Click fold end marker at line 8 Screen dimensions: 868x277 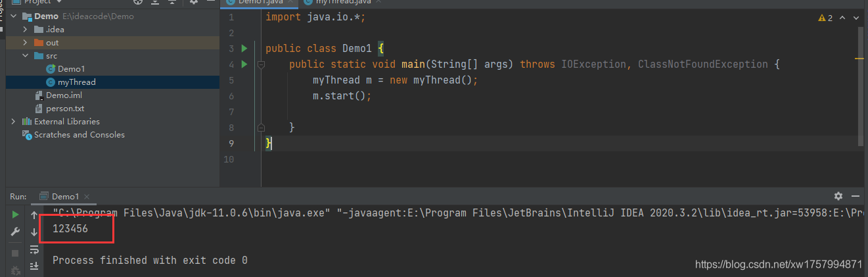click(x=261, y=128)
